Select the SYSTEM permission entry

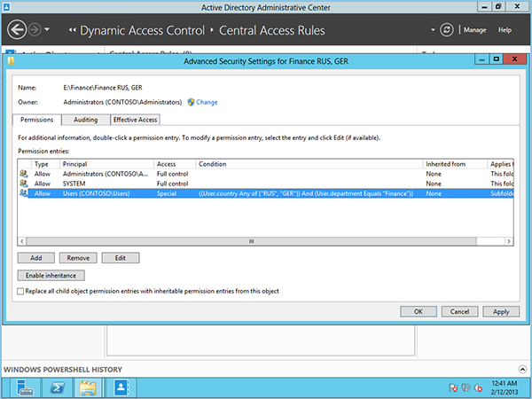click(266, 184)
